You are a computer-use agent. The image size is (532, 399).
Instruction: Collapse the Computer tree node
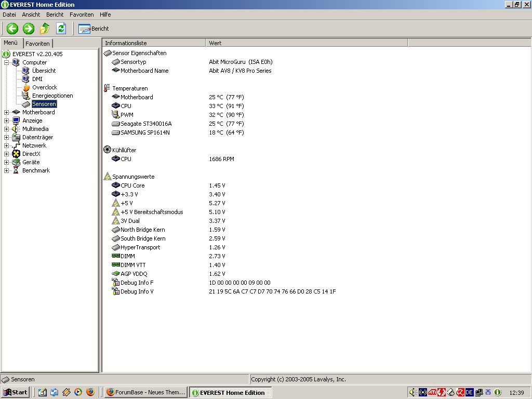[x=6, y=62]
